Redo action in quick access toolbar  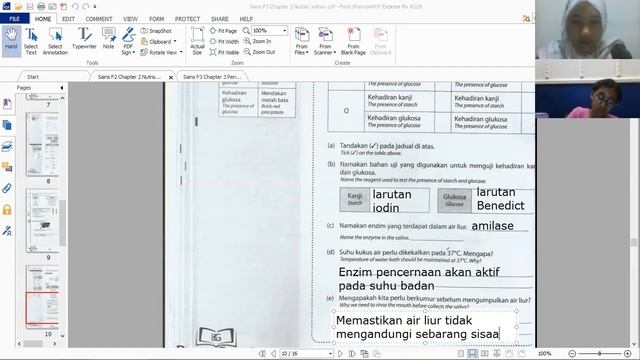pyautogui.click(x=86, y=7)
